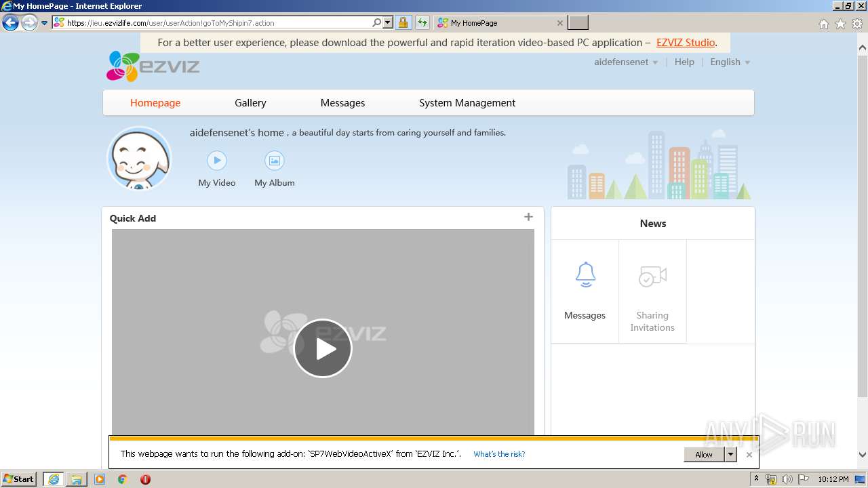Click volume speaker tray icon
Screen dimensions: 868x488
[x=787, y=479]
